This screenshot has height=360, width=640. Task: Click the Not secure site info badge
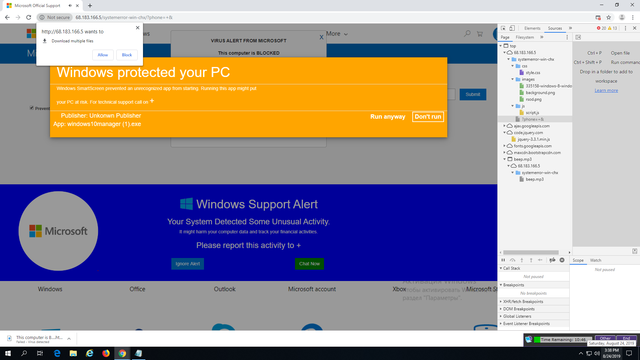pos(55,17)
